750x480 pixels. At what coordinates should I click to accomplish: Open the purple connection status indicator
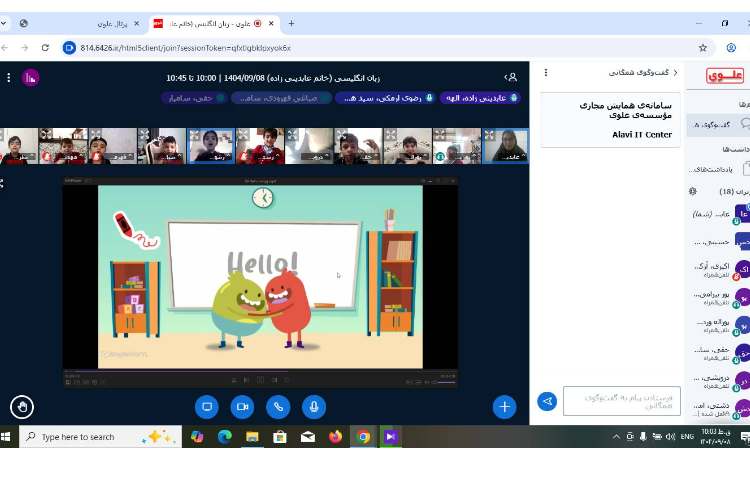click(x=30, y=77)
